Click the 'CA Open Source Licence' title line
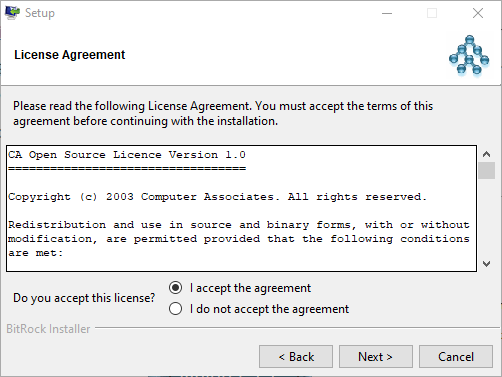This screenshot has height=377, width=502. click(x=127, y=155)
